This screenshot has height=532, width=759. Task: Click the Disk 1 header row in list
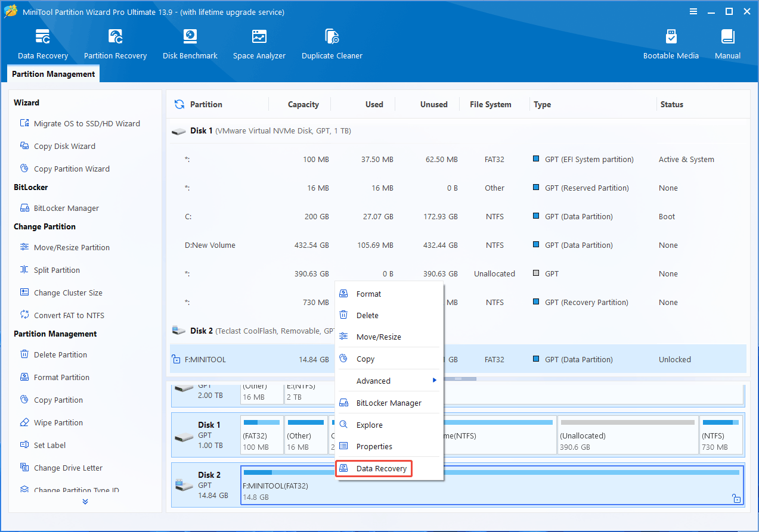point(458,130)
